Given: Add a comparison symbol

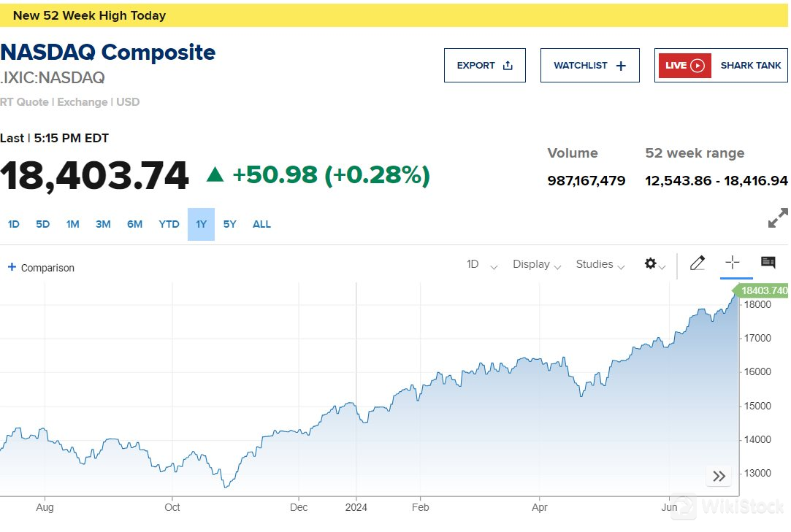Looking at the screenshot, I should tap(42, 268).
